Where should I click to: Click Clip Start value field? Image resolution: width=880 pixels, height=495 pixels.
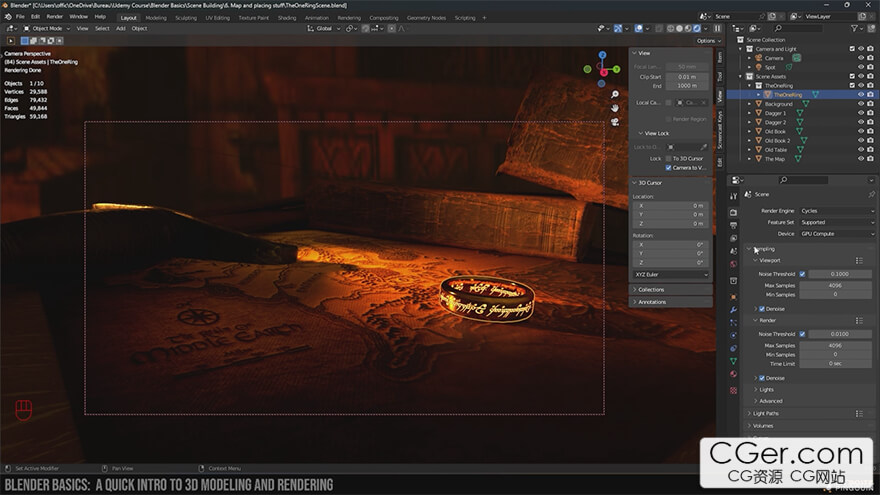[x=688, y=77]
